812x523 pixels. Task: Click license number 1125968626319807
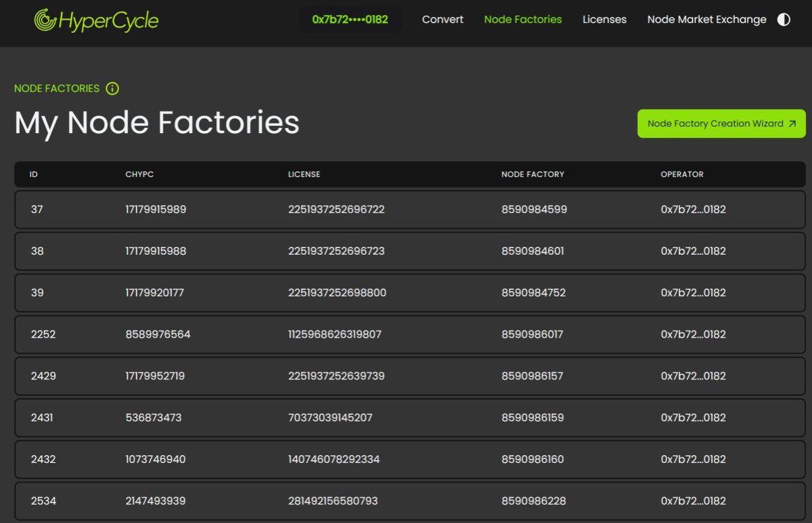pos(334,334)
